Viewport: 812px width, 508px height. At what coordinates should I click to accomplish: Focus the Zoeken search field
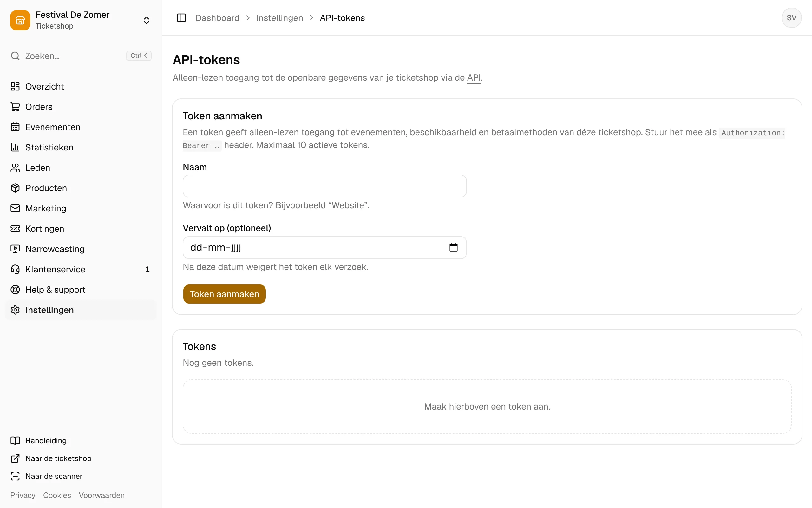click(81, 56)
